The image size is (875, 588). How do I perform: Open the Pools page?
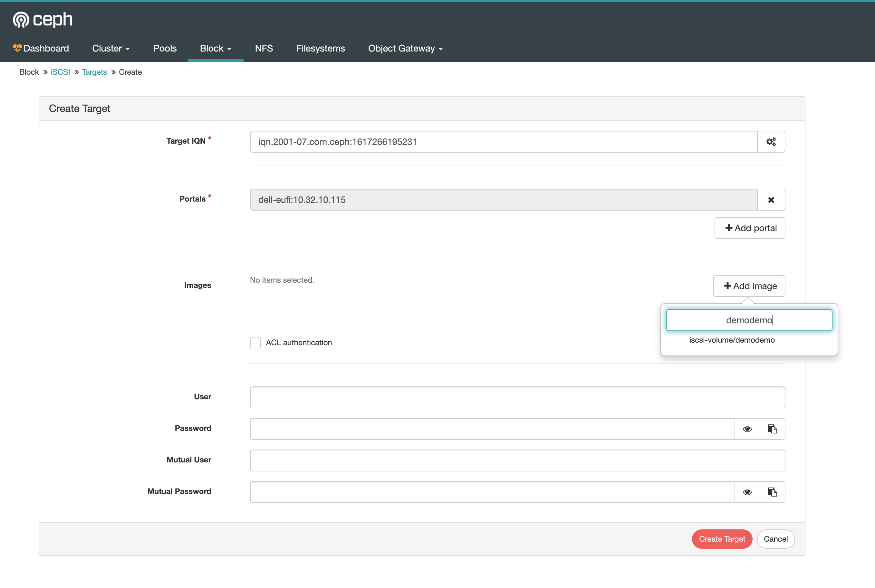coord(165,48)
